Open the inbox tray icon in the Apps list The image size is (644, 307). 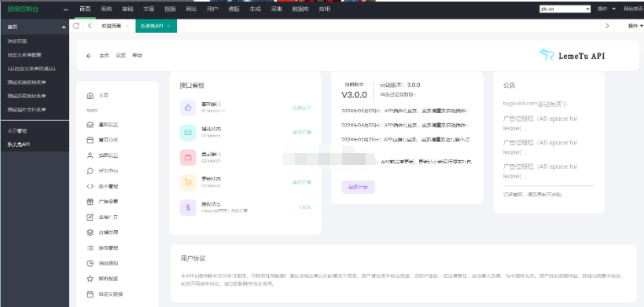(x=90, y=125)
